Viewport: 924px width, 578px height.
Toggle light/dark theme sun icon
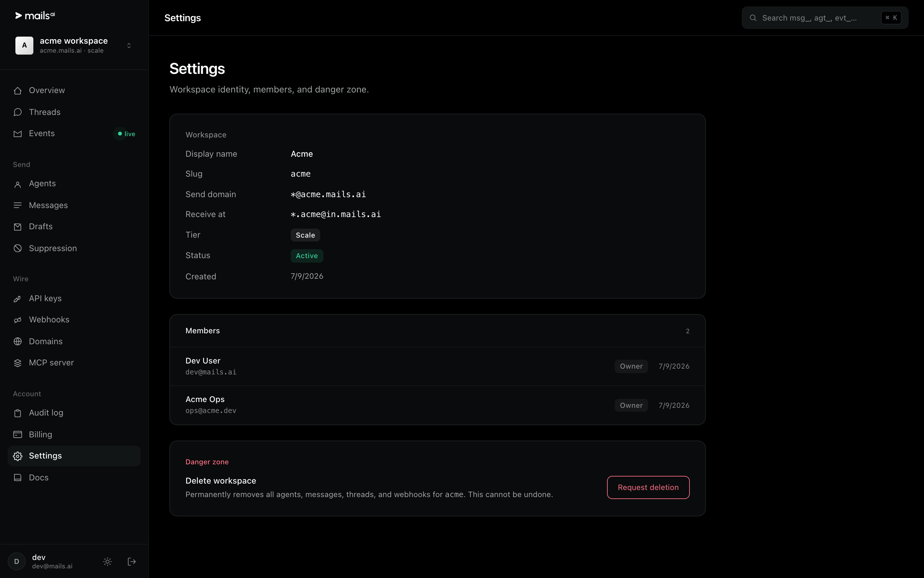pos(107,562)
